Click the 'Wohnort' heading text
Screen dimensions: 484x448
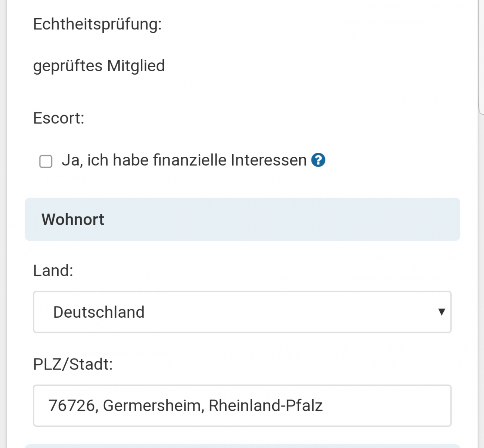73,220
